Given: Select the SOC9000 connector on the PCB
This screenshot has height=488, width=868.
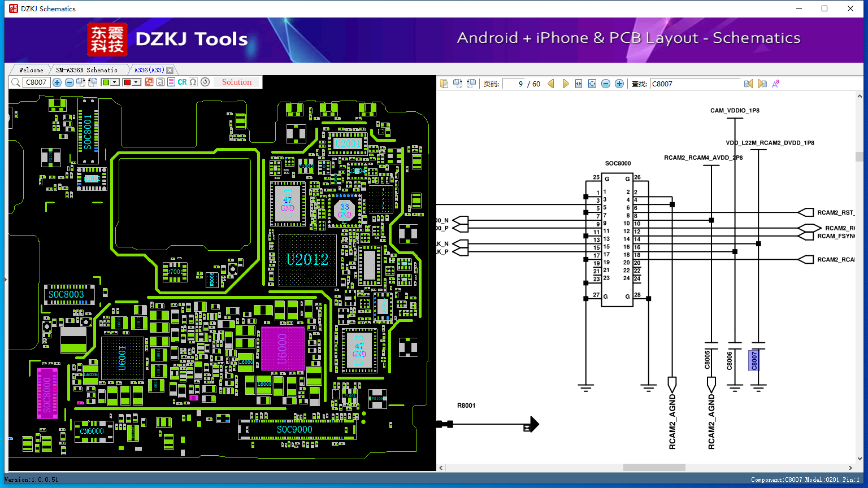Looking at the screenshot, I should [297, 430].
